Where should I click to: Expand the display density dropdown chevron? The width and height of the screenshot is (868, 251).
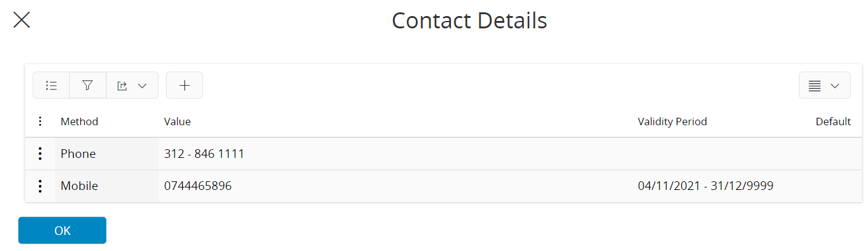[x=835, y=86]
